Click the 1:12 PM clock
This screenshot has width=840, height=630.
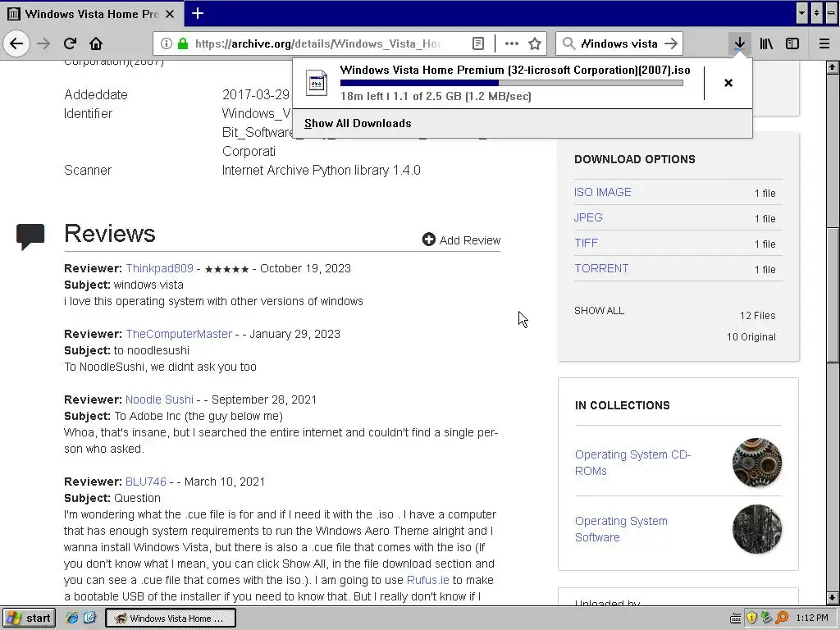(x=811, y=619)
